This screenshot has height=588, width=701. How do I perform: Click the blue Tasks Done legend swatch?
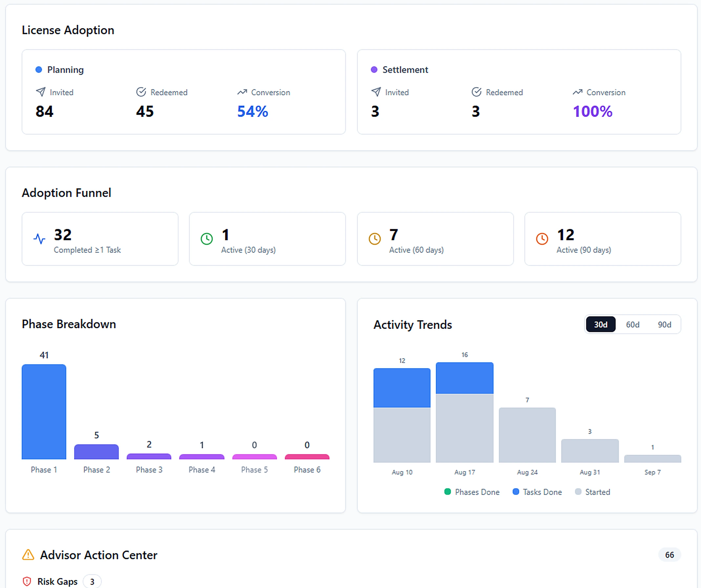pyautogui.click(x=516, y=492)
